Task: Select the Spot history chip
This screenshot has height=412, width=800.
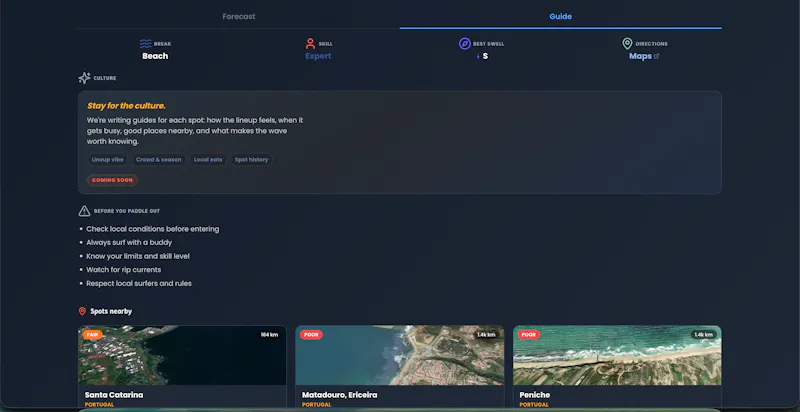Action: click(252, 160)
